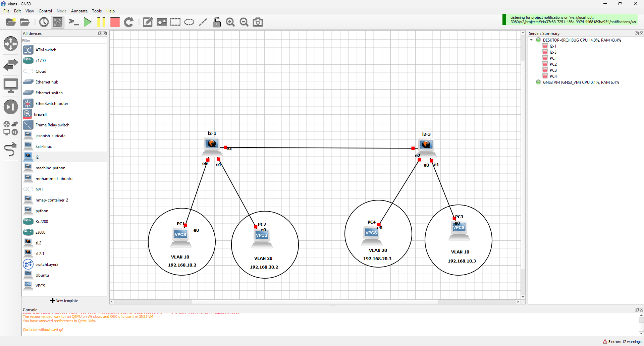
Task: Open the Tools menu
Action: [x=97, y=11]
